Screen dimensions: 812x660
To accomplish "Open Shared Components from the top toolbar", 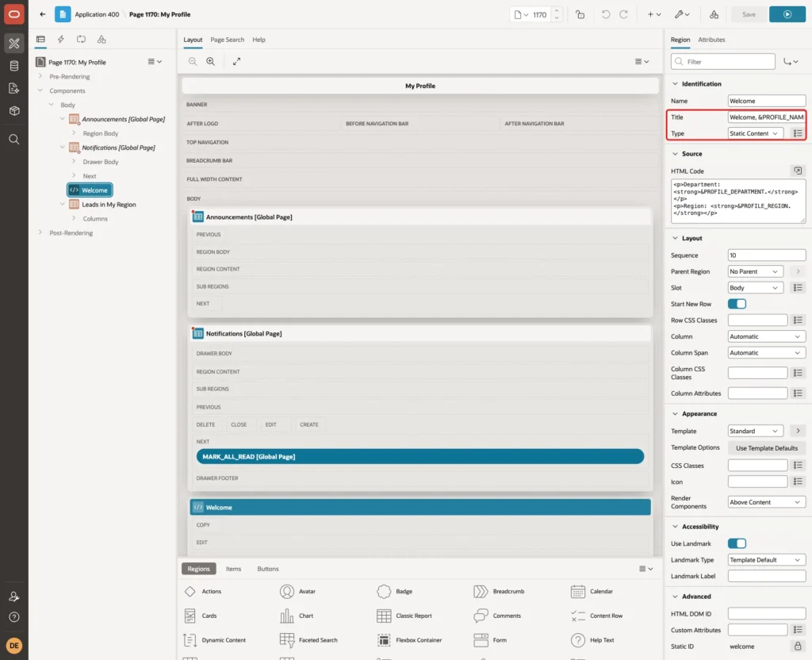I will point(714,14).
